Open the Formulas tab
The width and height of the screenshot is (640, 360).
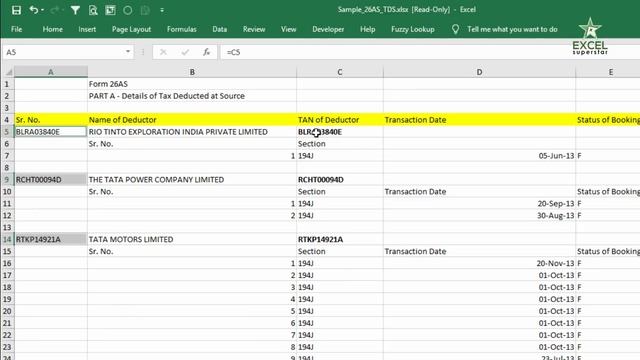[182, 29]
